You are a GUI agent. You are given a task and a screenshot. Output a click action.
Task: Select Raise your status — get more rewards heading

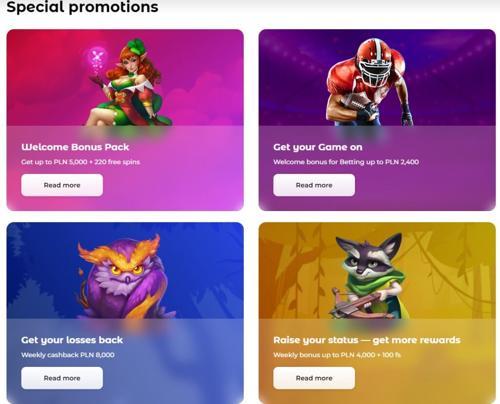coord(367,340)
